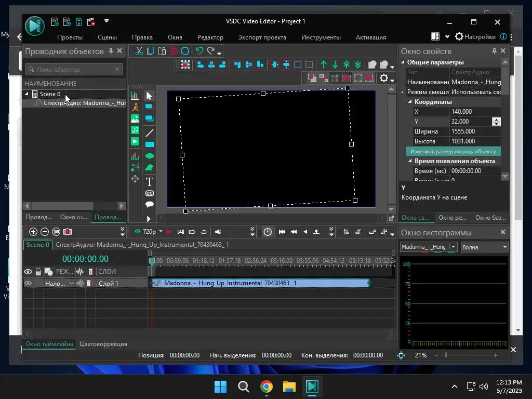Click the green Undo arrow
This screenshot has height=399, width=532.
tap(199, 51)
